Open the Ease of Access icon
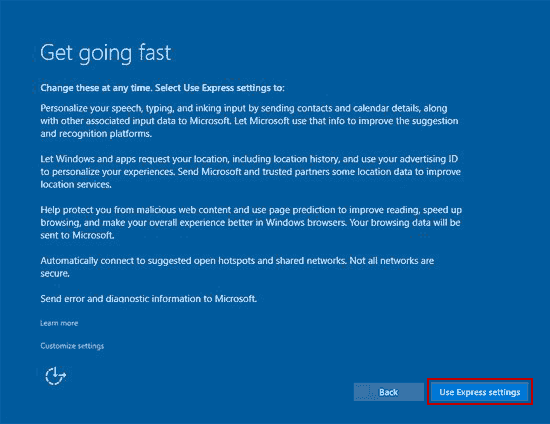The image size is (550, 424). pyautogui.click(x=55, y=376)
